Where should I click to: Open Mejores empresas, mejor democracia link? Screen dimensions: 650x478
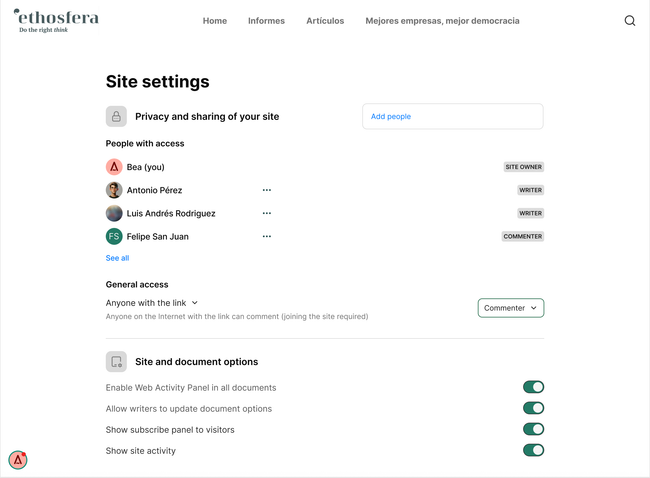coord(442,21)
